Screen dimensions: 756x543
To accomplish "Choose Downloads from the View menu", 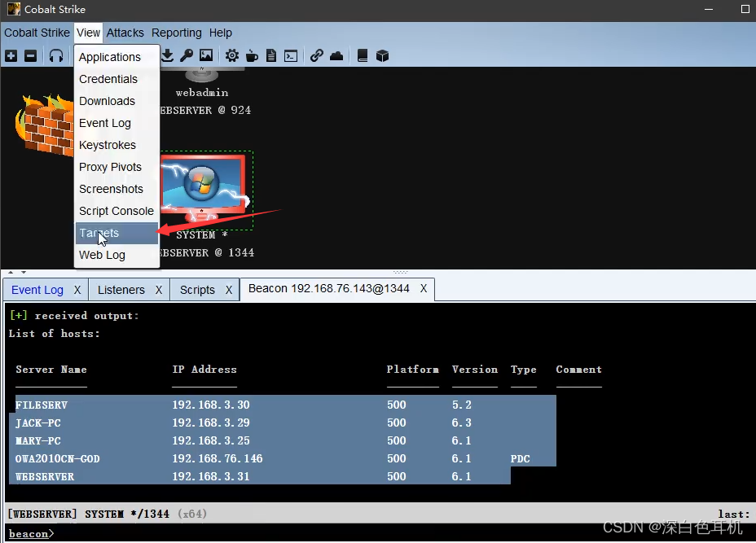I will (116, 101).
